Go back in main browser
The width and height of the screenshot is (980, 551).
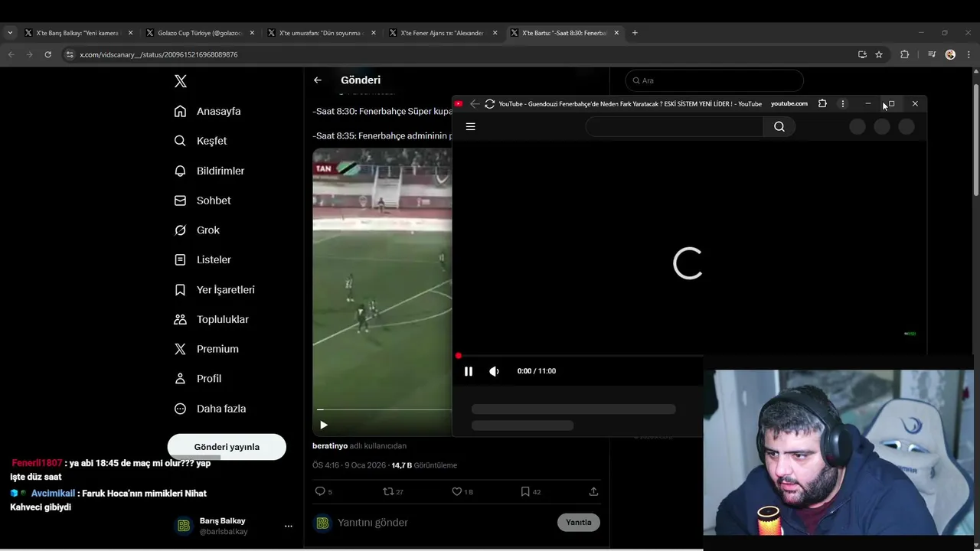(11, 54)
